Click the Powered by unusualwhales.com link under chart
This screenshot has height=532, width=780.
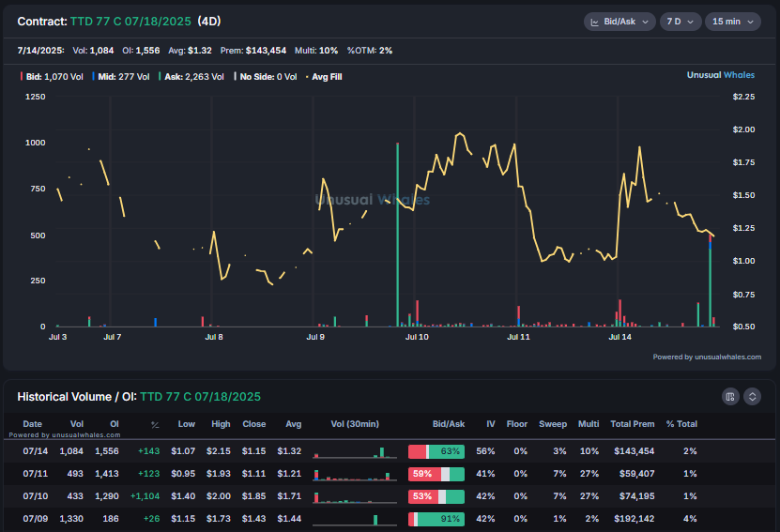707,357
